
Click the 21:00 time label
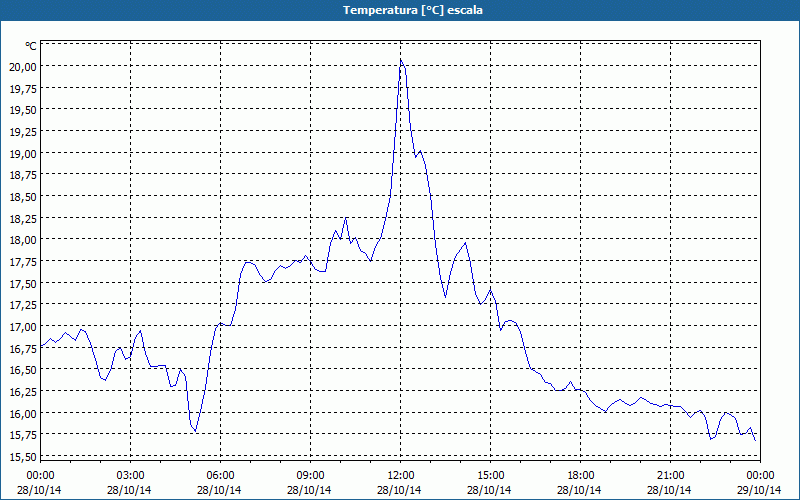tap(670, 475)
